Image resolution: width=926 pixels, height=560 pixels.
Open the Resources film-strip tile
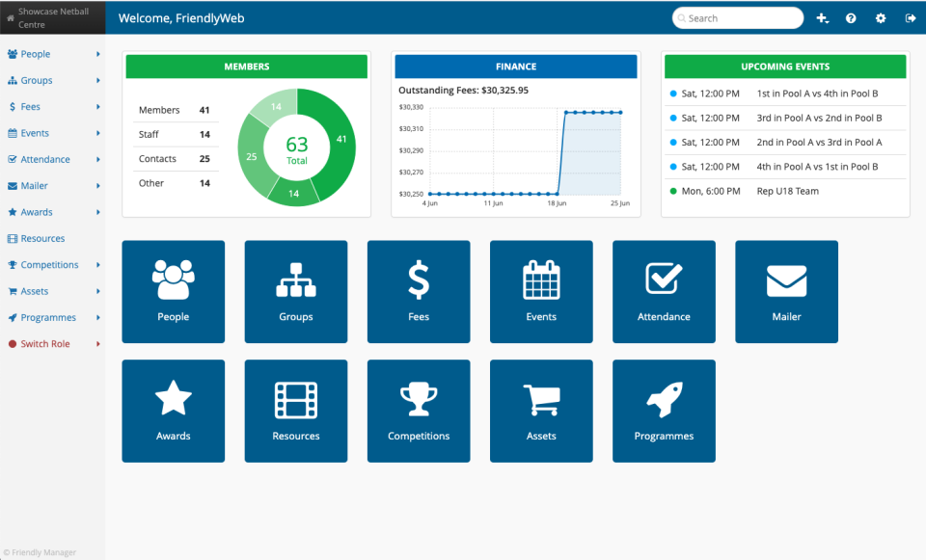tap(295, 411)
